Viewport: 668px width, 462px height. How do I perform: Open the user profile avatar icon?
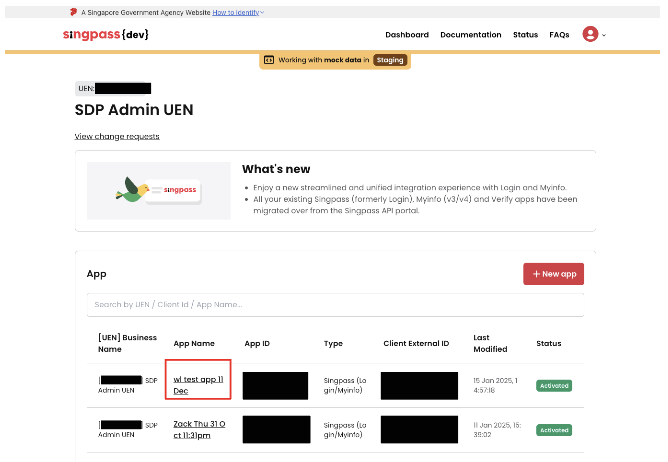pos(590,34)
